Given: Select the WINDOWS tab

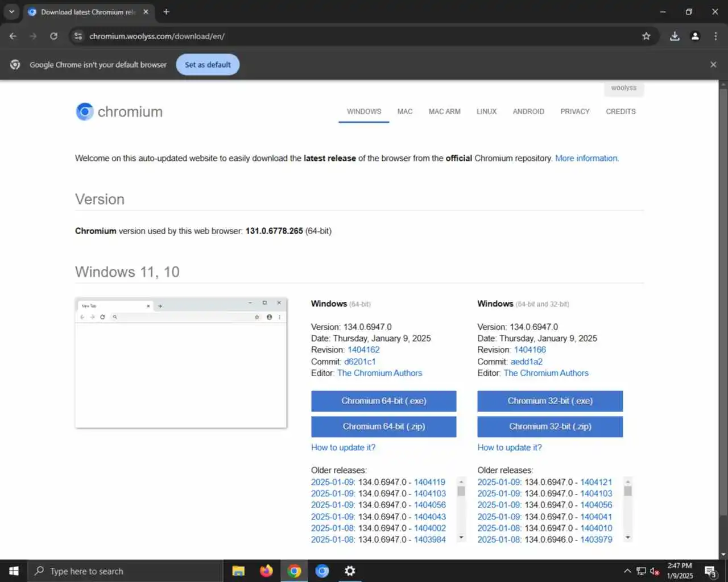Looking at the screenshot, I should point(364,111).
